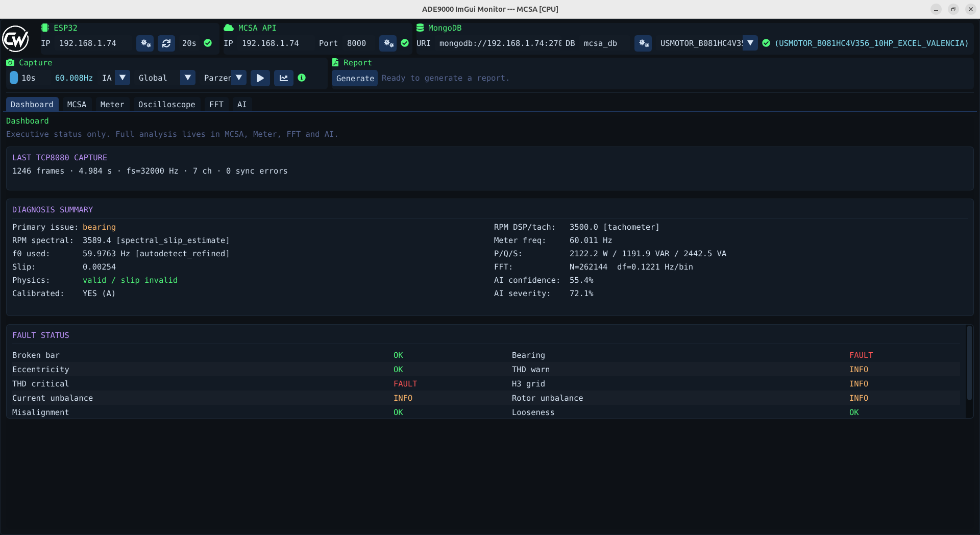Click the MongoDB database icon
980x535 pixels.
pos(420,28)
